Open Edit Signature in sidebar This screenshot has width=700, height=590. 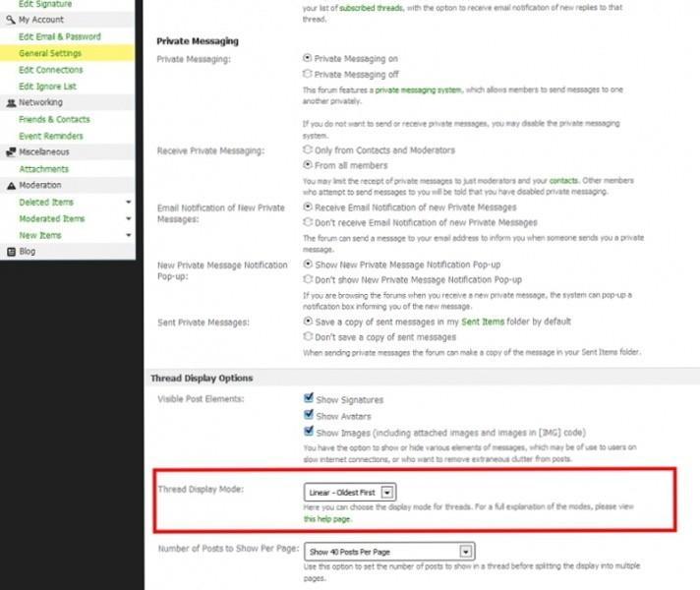45,4
